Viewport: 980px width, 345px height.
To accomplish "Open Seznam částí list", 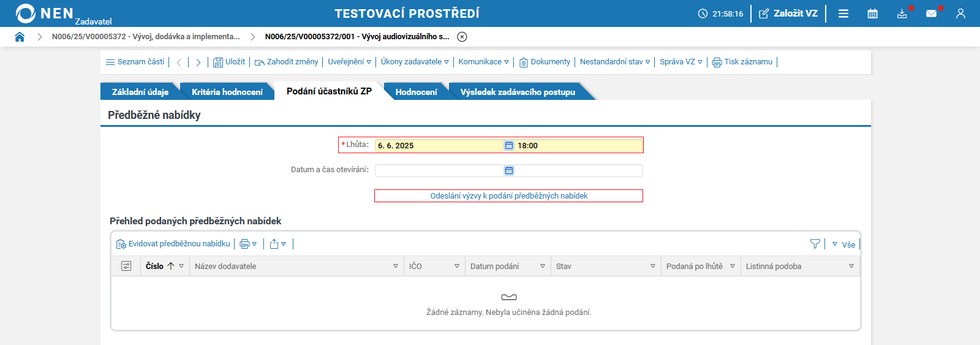I will (x=135, y=62).
